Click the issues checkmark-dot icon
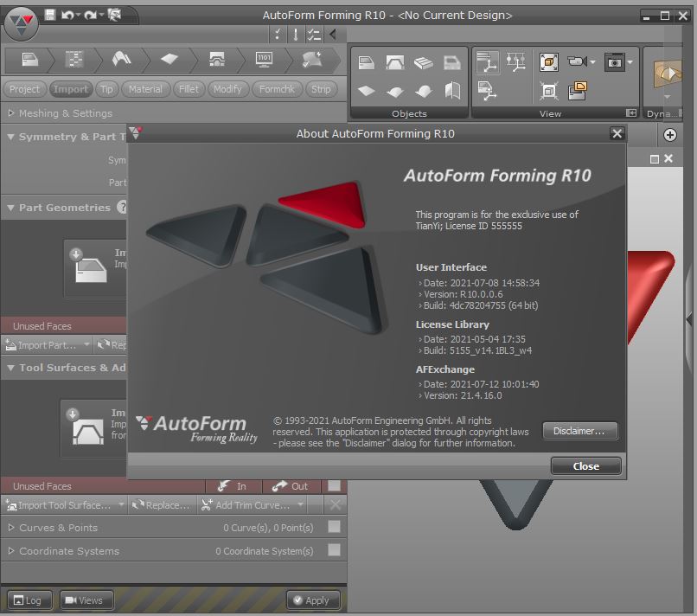This screenshot has width=697, height=616. coord(278,34)
